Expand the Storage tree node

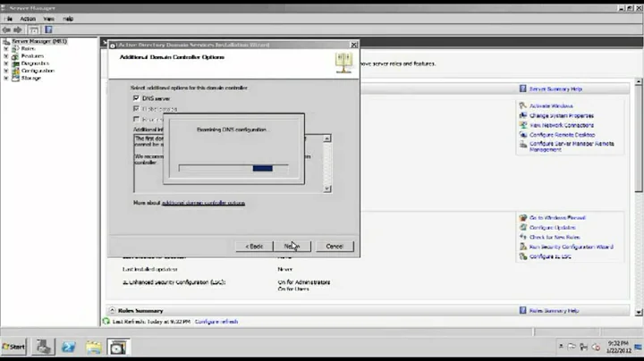click(x=5, y=78)
